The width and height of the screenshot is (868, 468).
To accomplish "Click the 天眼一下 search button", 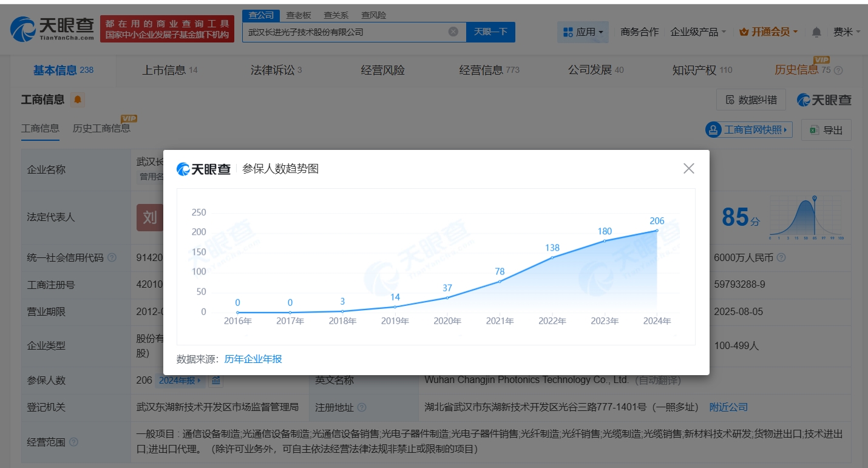I will click(x=490, y=32).
